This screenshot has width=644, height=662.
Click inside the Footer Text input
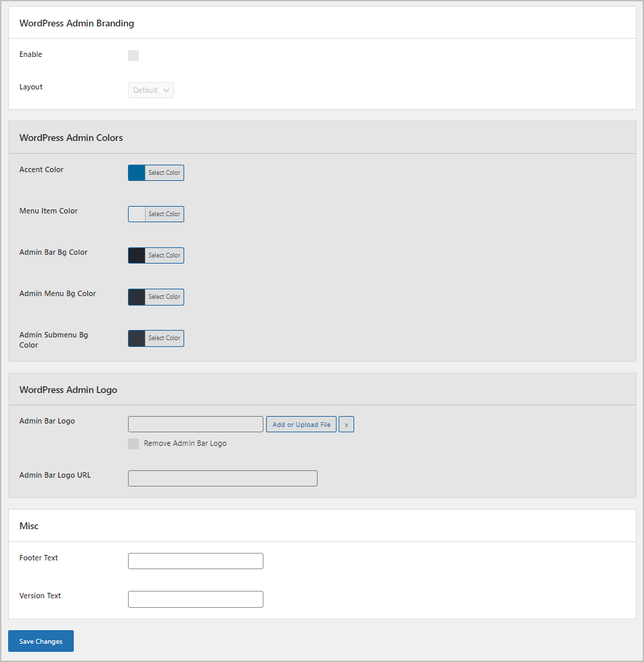coord(196,561)
